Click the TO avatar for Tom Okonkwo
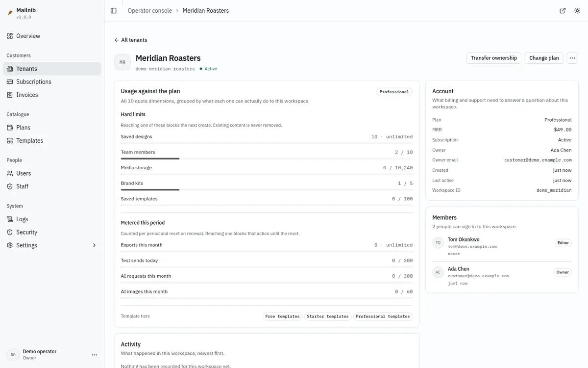Screen dimensions: 588x368 pyautogui.click(x=438, y=243)
